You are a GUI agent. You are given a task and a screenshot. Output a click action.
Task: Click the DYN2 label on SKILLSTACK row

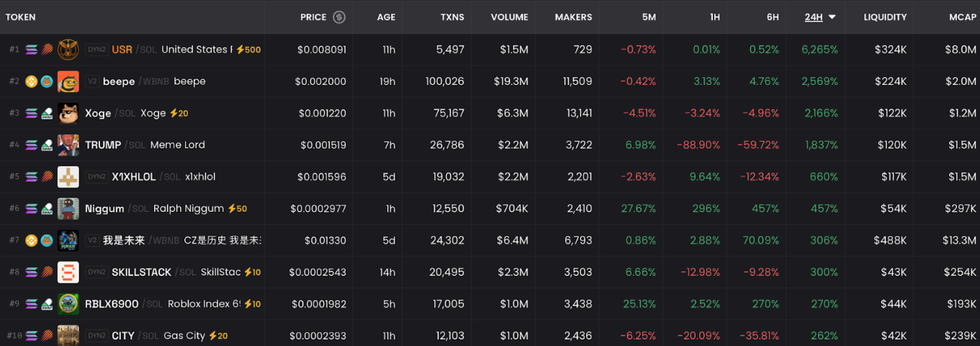pyautogui.click(x=96, y=272)
